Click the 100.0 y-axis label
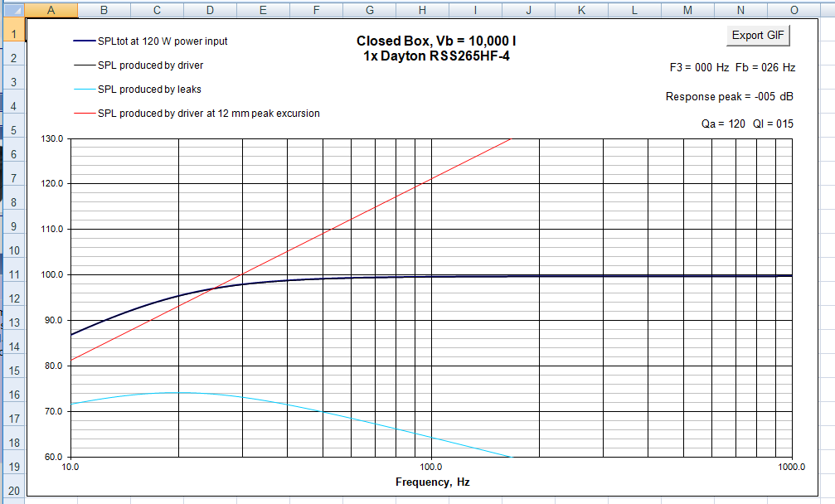Image resolution: width=835 pixels, height=504 pixels. (52, 274)
